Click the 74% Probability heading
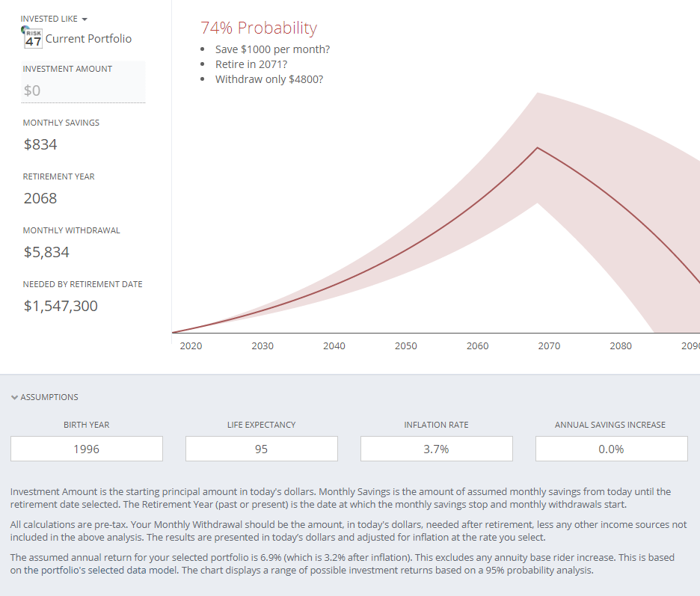The image size is (700, 596). [x=259, y=28]
